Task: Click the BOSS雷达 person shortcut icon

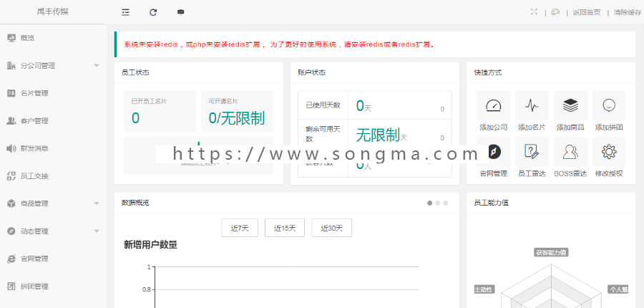Action: (570, 152)
